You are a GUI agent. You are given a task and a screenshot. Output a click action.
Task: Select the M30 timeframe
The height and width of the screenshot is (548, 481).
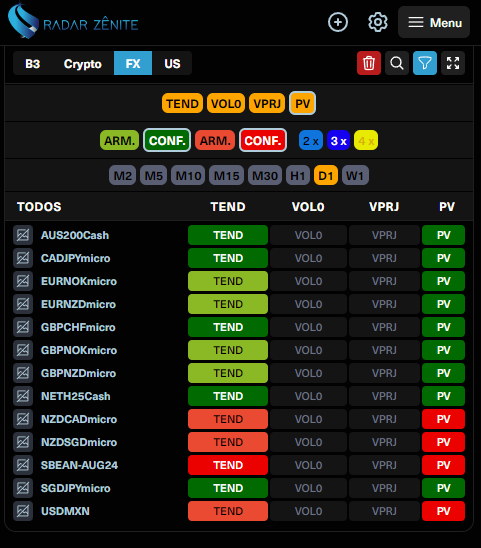(265, 175)
